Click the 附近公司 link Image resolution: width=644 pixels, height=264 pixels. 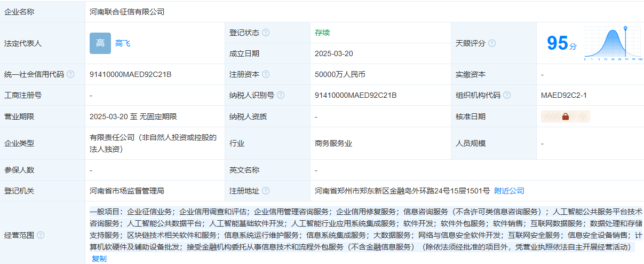pyautogui.click(x=509, y=191)
